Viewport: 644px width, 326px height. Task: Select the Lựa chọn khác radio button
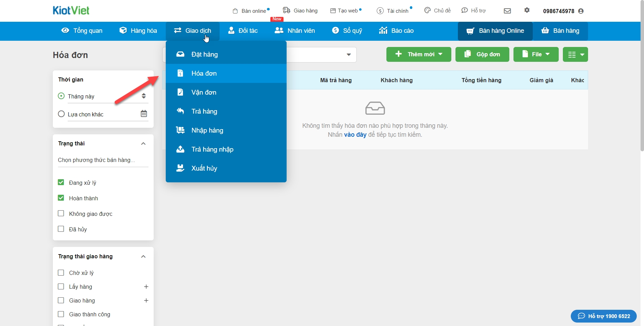(61, 114)
